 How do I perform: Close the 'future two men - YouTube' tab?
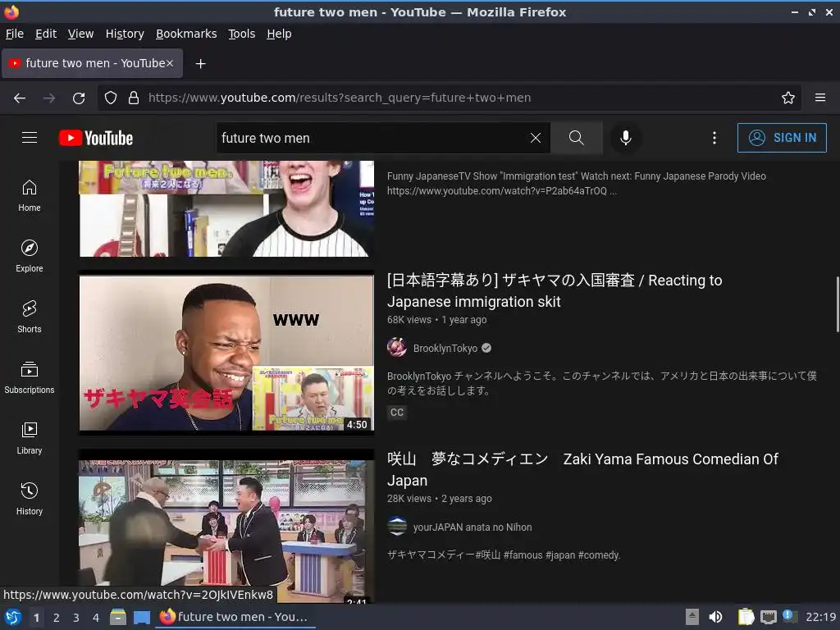170,63
